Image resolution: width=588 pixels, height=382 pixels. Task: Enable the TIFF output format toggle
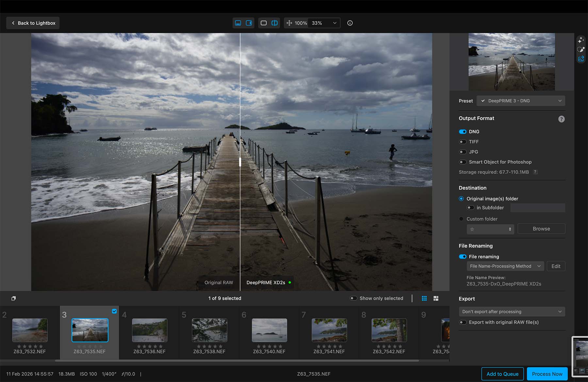463,142
